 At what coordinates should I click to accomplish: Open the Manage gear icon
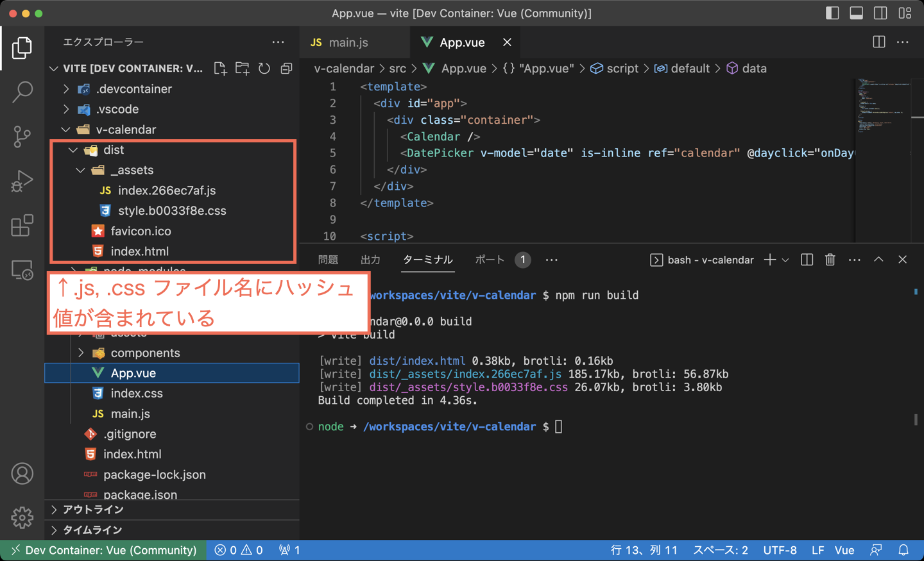tap(22, 517)
